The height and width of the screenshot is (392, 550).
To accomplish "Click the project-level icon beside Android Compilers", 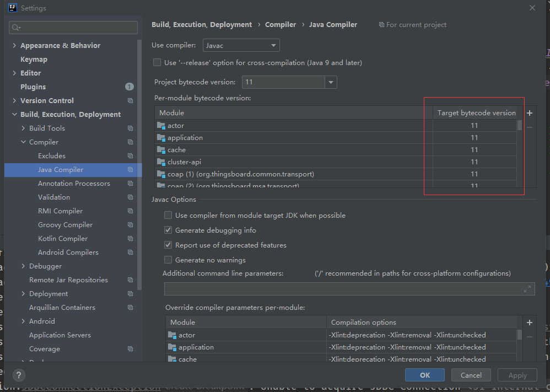I will 130,253.
